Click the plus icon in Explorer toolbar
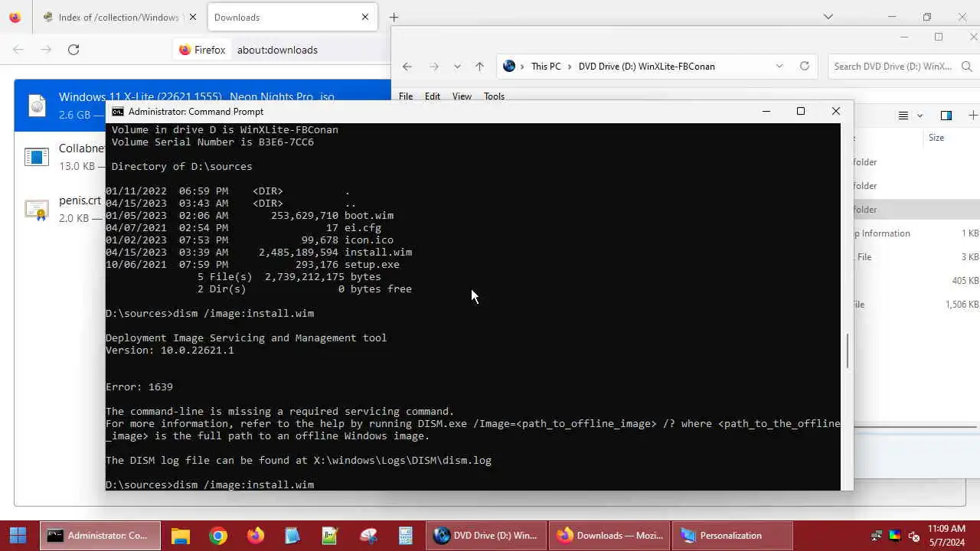The height and width of the screenshot is (551, 980). tap(974, 116)
